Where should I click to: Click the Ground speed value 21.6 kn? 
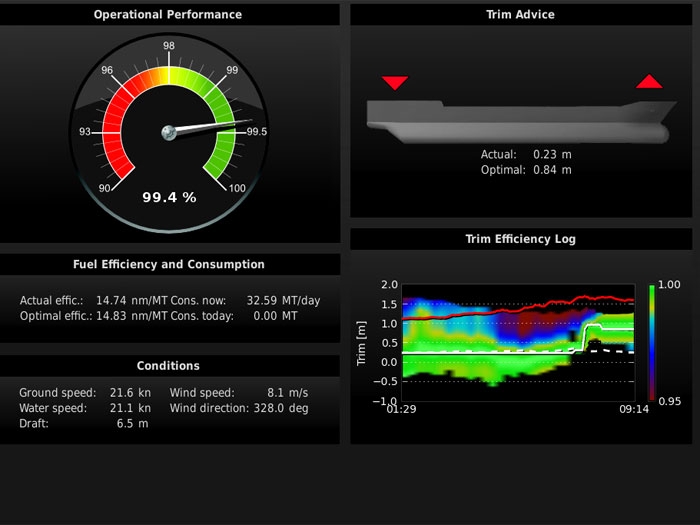click(130, 393)
